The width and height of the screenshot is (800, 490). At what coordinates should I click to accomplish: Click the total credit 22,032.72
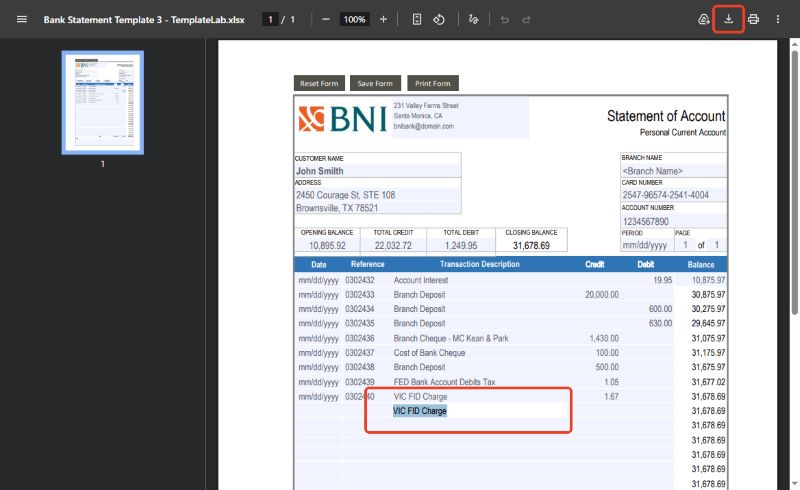[x=393, y=246]
